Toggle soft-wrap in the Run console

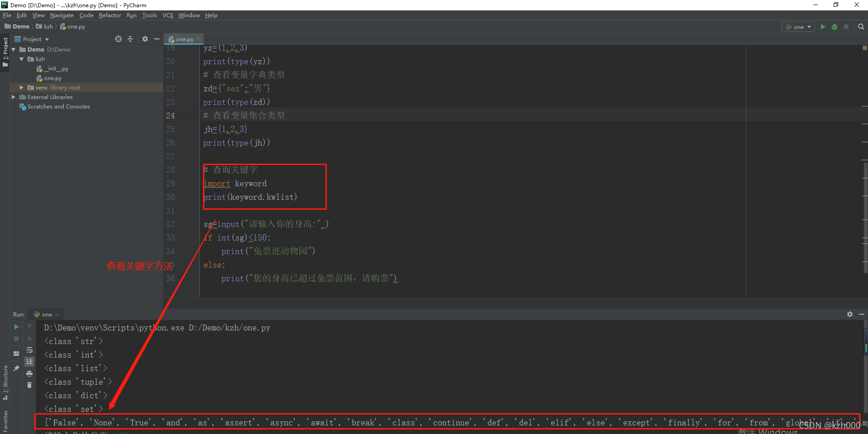pyautogui.click(x=29, y=349)
